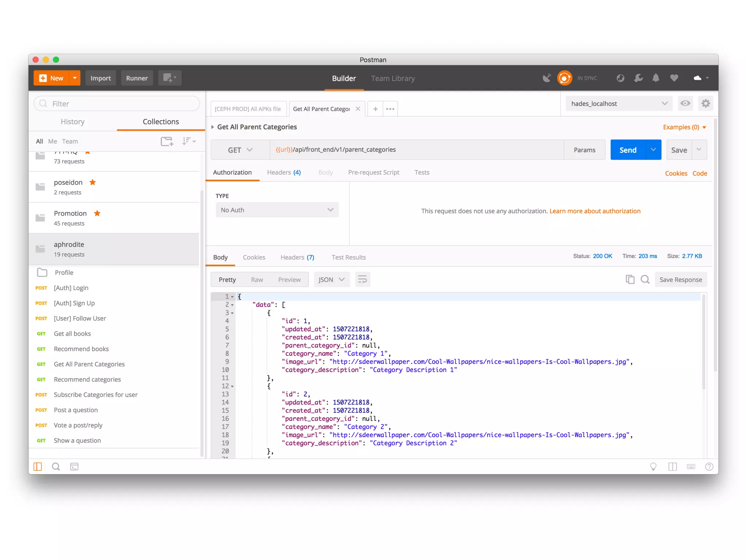Click Learn more about authorization link

tap(595, 211)
